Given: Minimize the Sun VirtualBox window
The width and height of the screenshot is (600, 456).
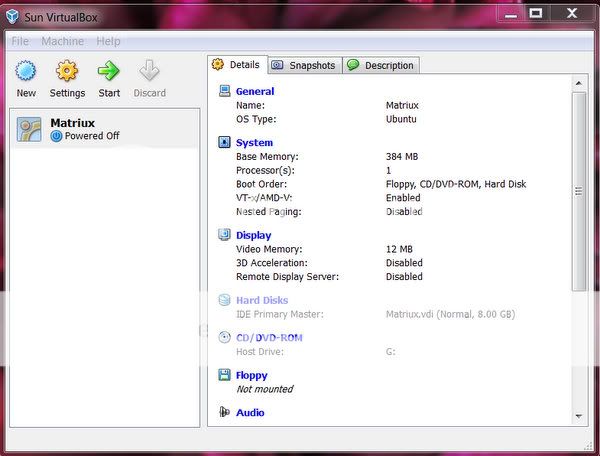Looking at the screenshot, I should [x=510, y=14].
